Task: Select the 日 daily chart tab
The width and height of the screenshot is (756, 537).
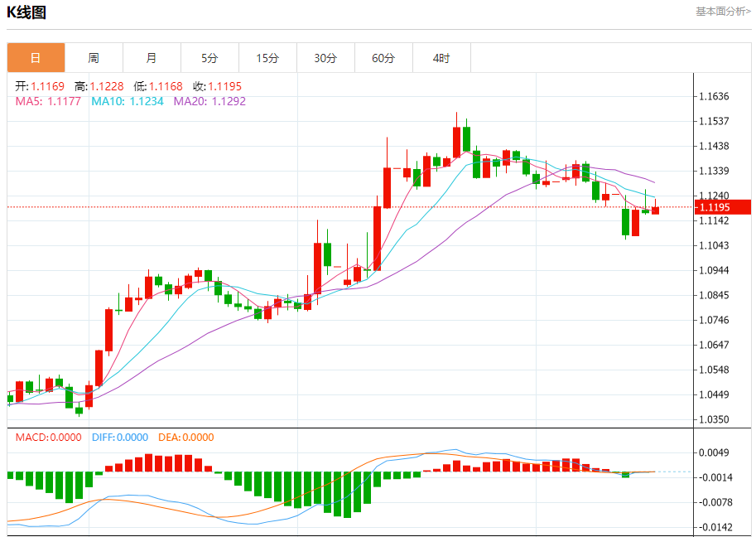Action: point(36,58)
